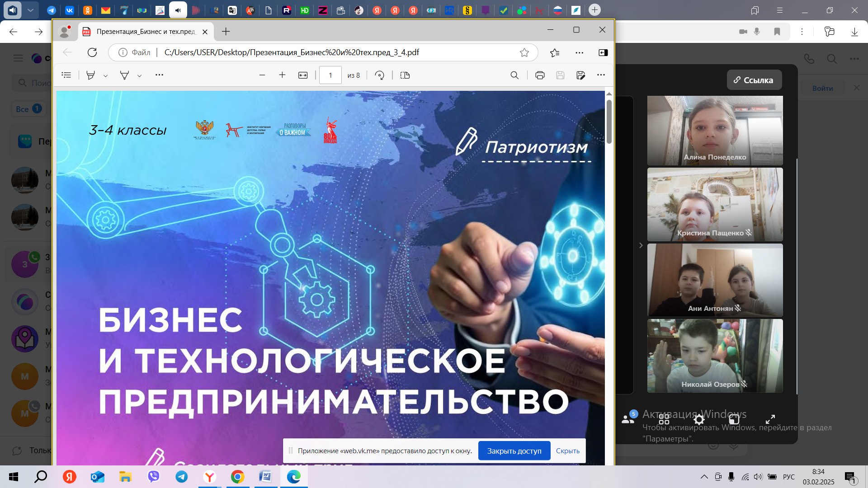Open more drawing tools ellipsis in PDF toolbar
The image size is (868, 488).
click(159, 75)
